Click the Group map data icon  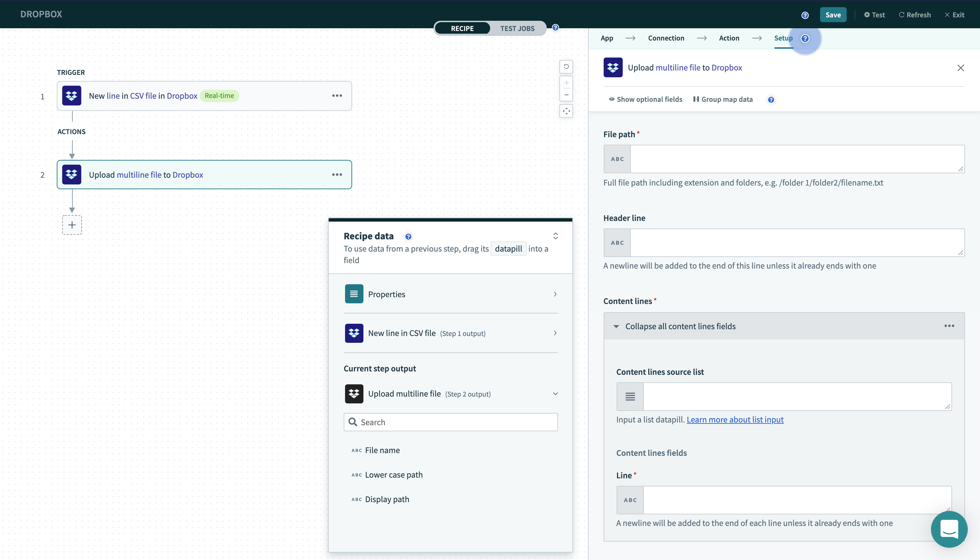click(x=696, y=99)
